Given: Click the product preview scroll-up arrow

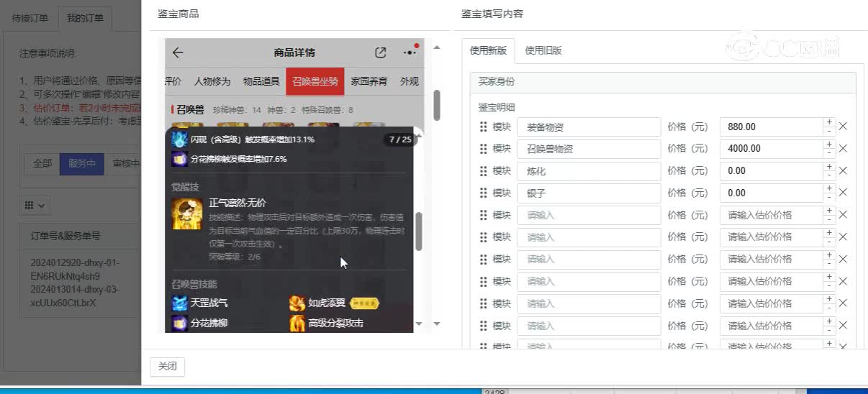Looking at the screenshot, I should 438,47.
